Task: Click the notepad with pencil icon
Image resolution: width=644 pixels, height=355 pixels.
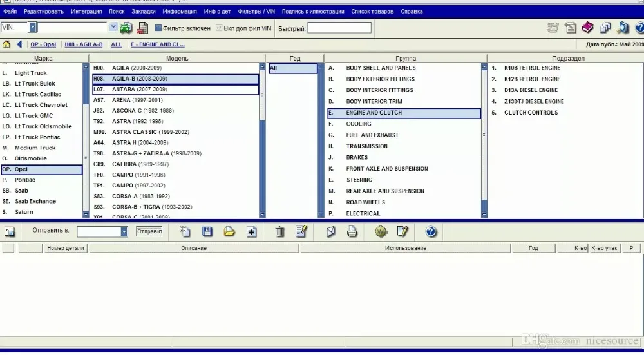Action: [x=403, y=232]
